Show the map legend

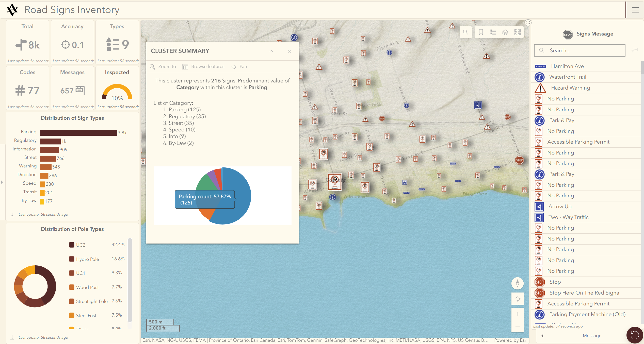(x=493, y=32)
